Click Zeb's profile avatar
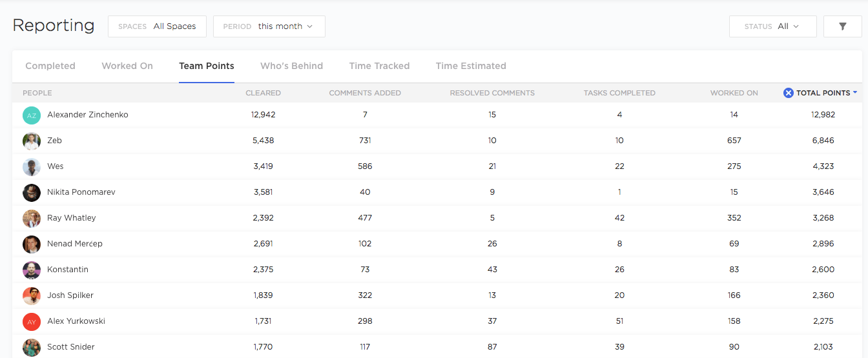 click(x=32, y=141)
